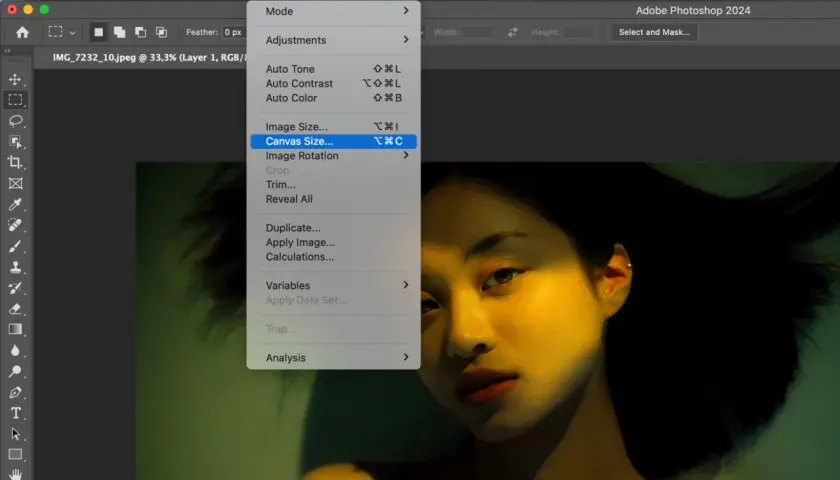Image resolution: width=840 pixels, height=480 pixels.
Task: Select the Object Selection tool
Action: [15, 141]
